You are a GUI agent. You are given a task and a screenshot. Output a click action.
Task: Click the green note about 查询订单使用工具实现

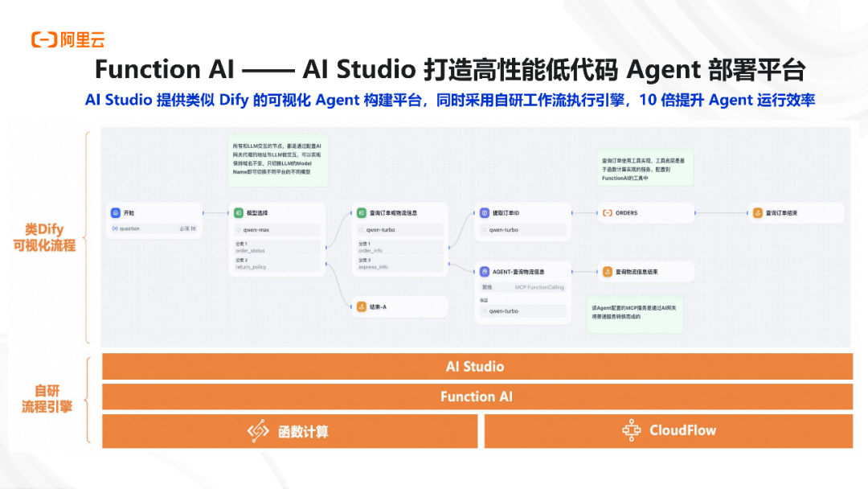pyautogui.click(x=645, y=168)
